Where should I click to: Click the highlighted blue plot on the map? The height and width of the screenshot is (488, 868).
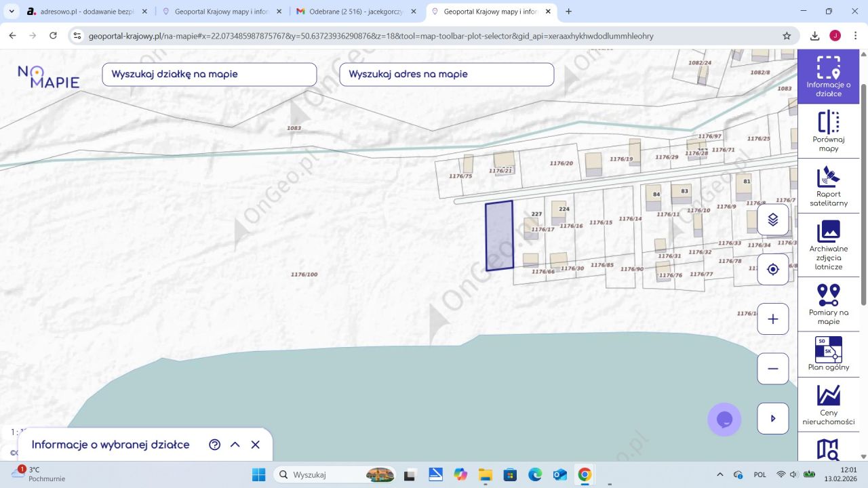click(x=499, y=236)
